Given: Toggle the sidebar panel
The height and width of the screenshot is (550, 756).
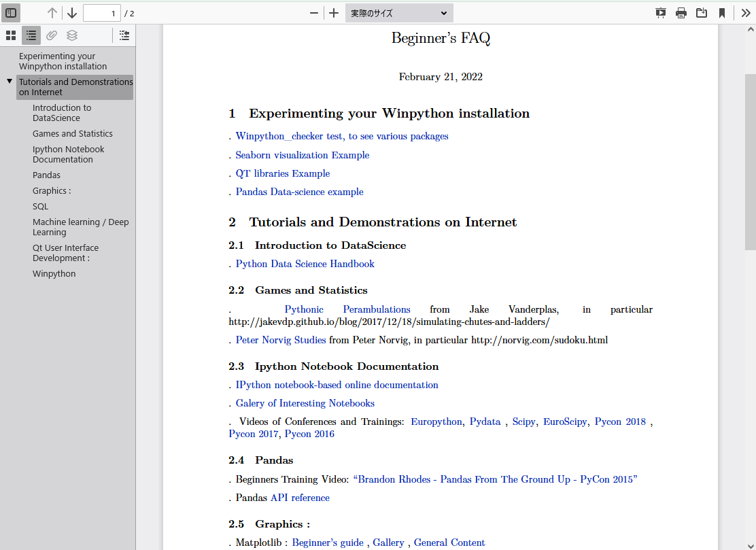Looking at the screenshot, I should pyautogui.click(x=10, y=12).
